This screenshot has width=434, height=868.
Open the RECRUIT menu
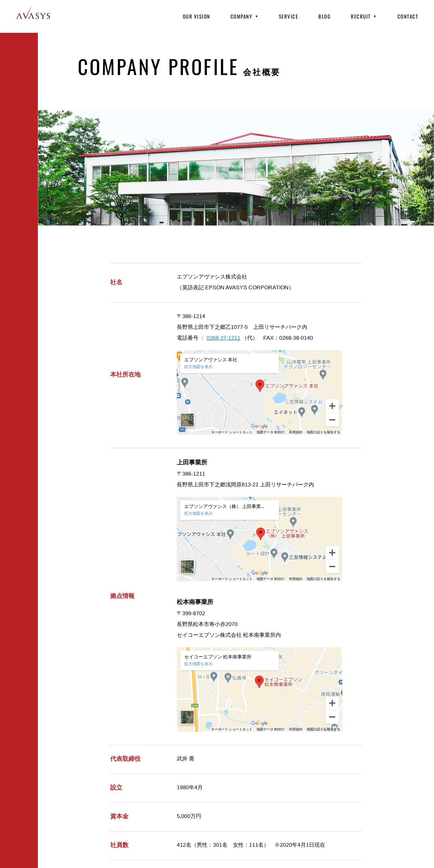pyautogui.click(x=361, y=17)
